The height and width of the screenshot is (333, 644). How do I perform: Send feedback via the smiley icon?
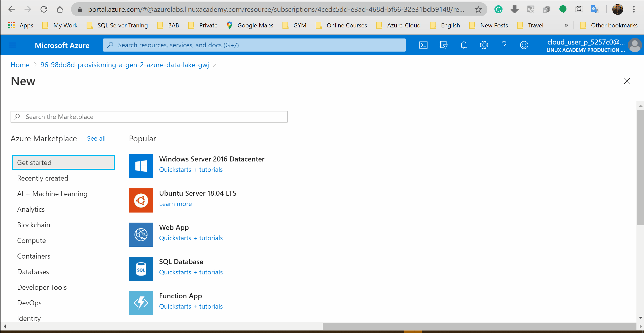[x=524, y=45]
